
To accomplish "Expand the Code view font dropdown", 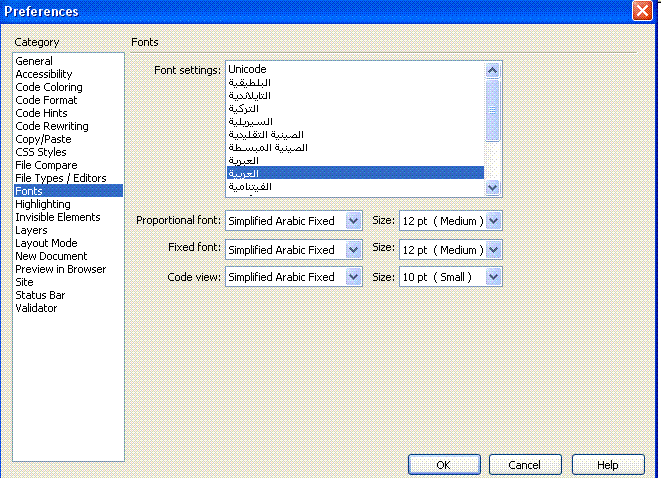I will click(x=293, y=277).
